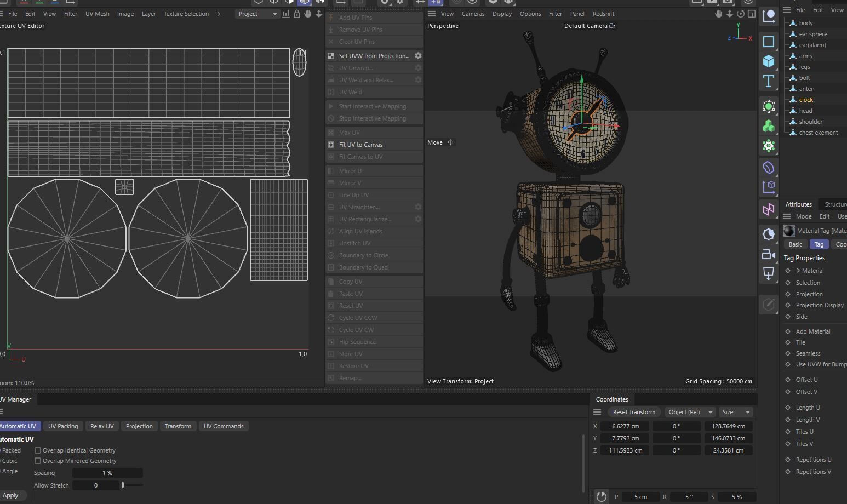Toggle keyframe diamond beside Projection Display
The image size is (847, 504).
788,305
